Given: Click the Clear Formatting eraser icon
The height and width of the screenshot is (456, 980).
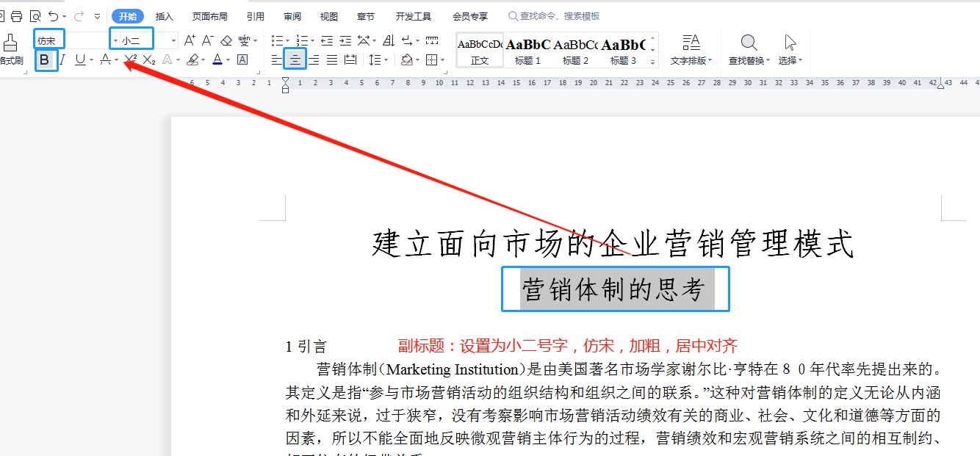Looking at the screenshot, I should pyautogui.click(x=228, y=40).
